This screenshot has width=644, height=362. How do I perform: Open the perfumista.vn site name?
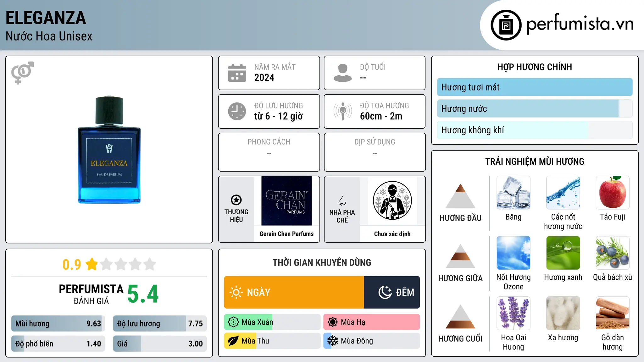tap(580, 24)
